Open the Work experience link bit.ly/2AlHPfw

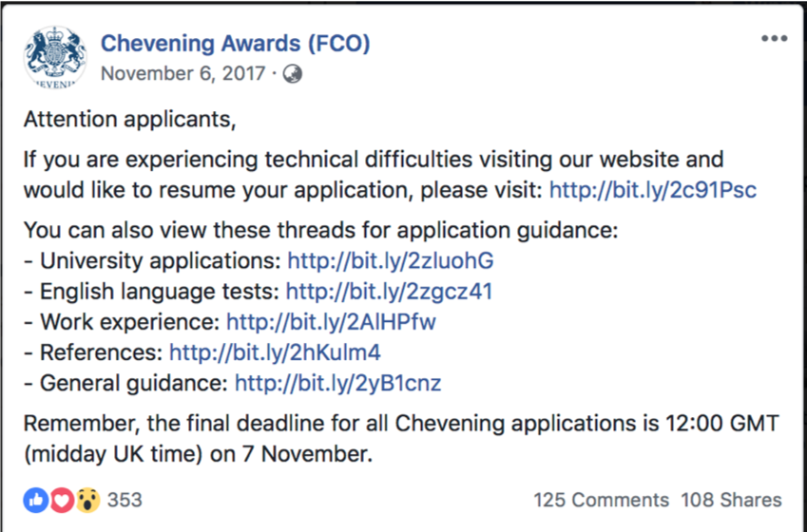[331, 322]
